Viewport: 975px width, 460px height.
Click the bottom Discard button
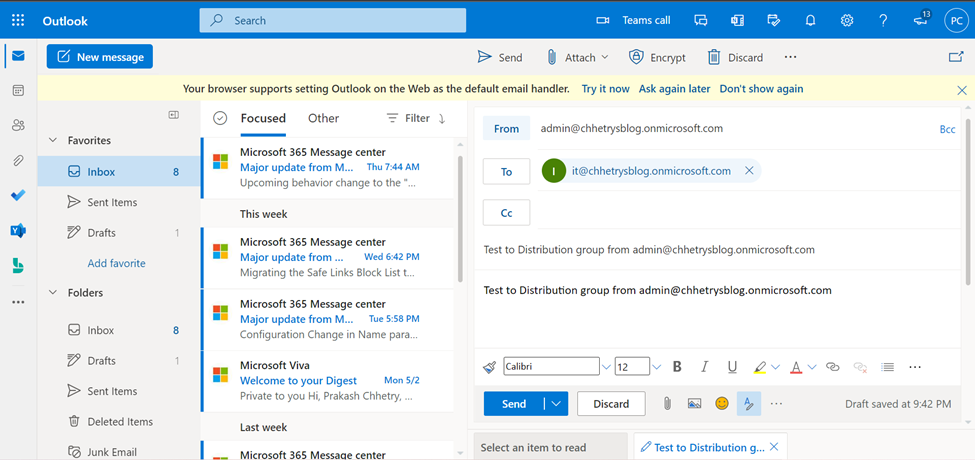pyautogui.click(x=611, y=403)
